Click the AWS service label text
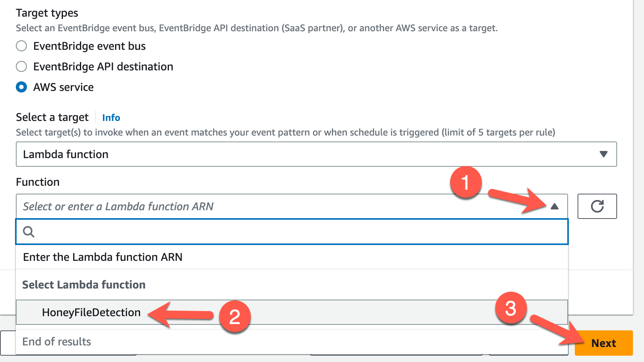644x362 pixels. [64, 87]
